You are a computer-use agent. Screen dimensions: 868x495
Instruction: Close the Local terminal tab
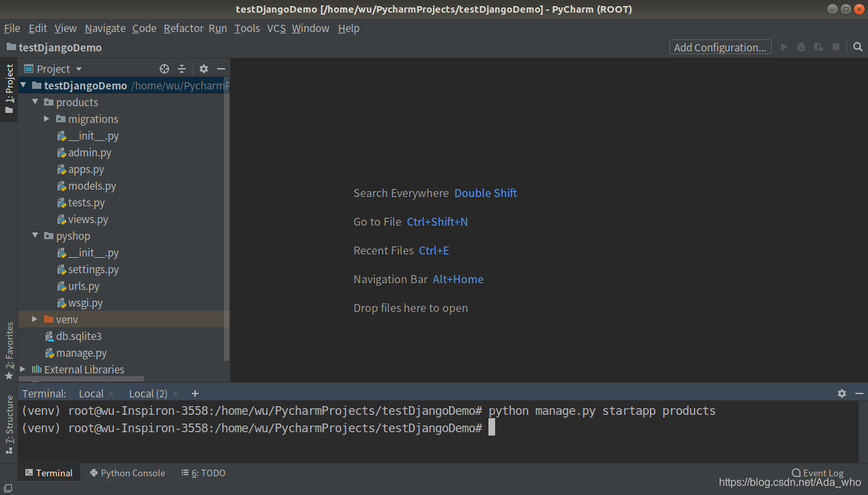pyautogui.click(x=111, y=393)
